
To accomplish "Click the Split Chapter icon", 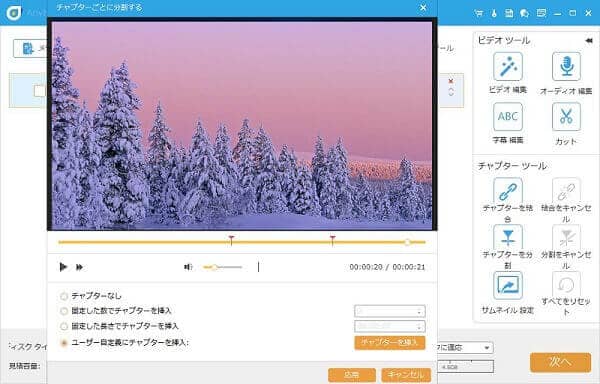I will 508,237.
